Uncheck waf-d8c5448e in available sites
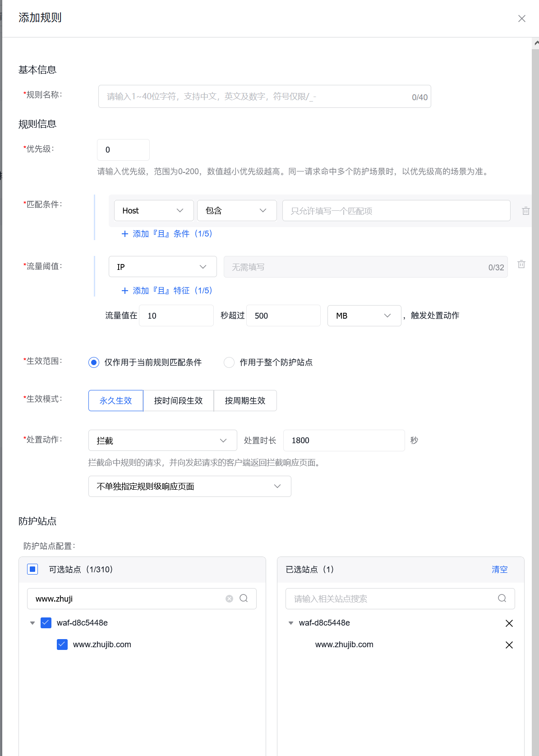 point(46,623)
